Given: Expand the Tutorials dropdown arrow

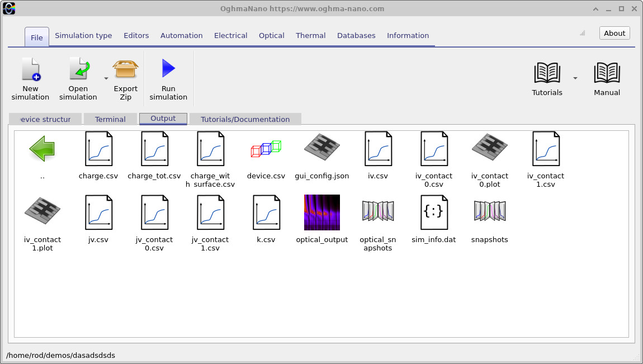Looking at the screenshot, I should [575, 78].
